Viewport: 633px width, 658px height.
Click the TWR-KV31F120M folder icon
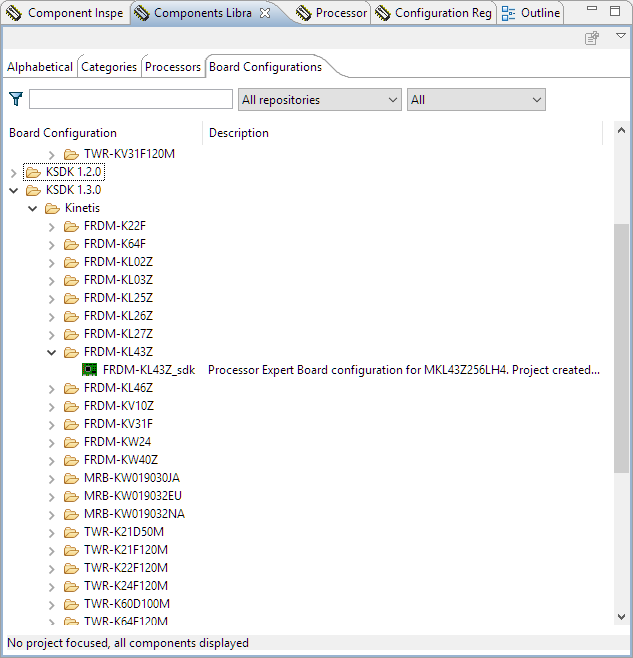click(x=71, y=154)
